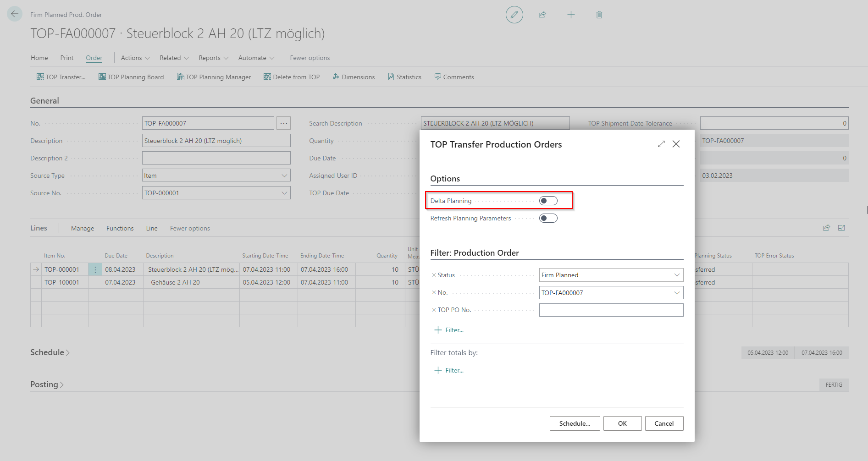This screenshot has height=461, width=868.
Task: Click the edit pencil icon
Action: [514, 15]
